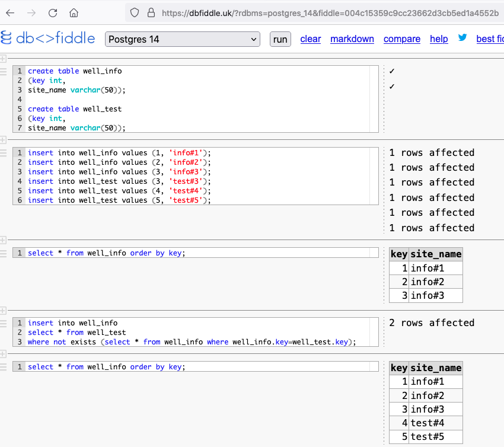
Task: Click the insert line with 'info#1' value
Action: click(119, 152)
